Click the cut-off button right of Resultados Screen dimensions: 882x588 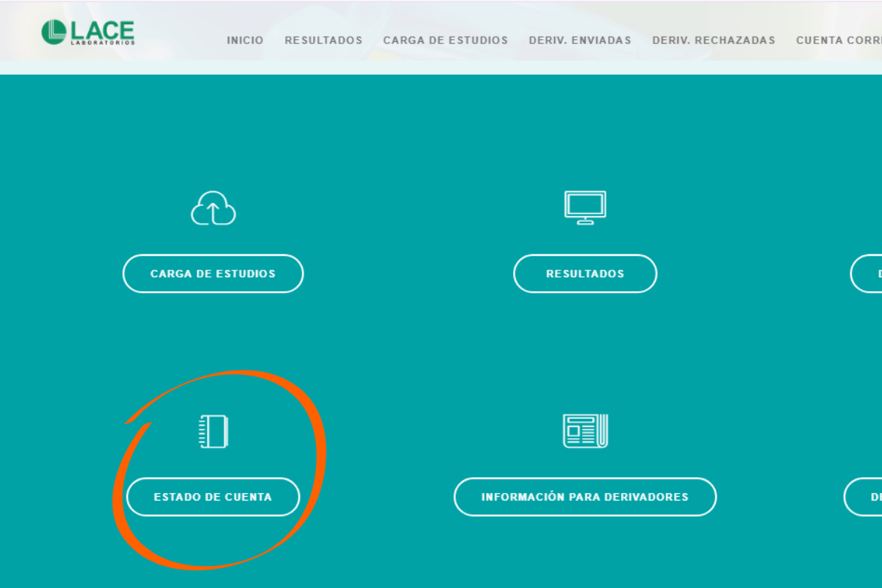pyautogui.click(x=867, y=273)
